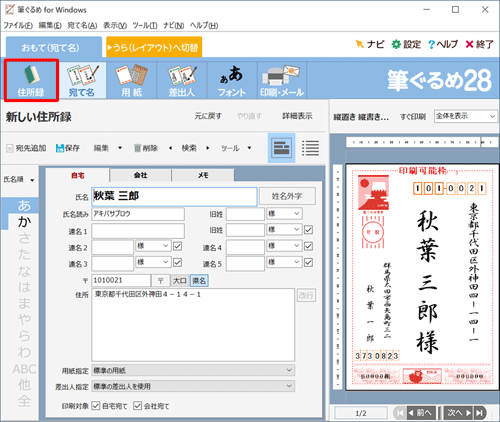Screen dimensions: 500x422
Task: Click すぐ印刷 quick print
Action: point(413,117)
